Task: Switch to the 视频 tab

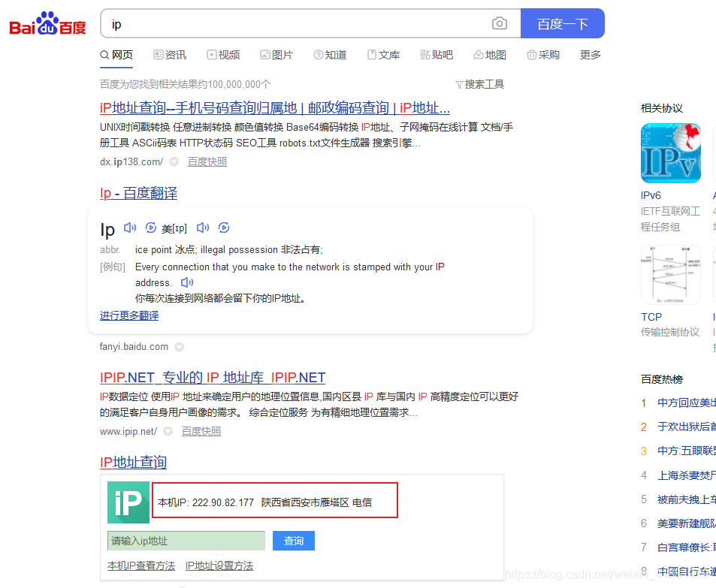Action: [x=223, y=55]
